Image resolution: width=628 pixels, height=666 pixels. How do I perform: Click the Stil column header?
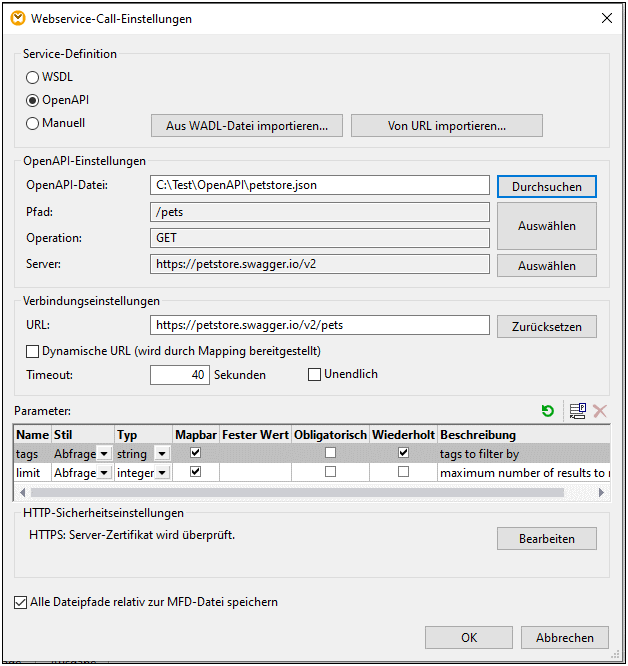point(83,435)
